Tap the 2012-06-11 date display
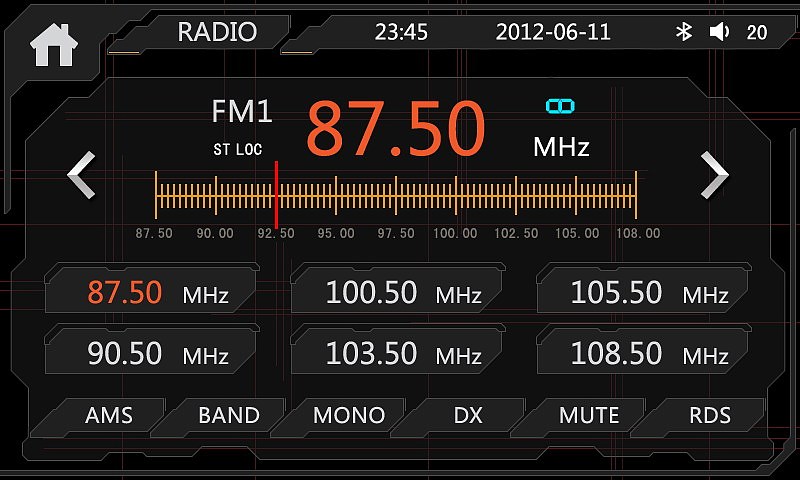This screenshot has width=800, height=480. click(553, 32)
